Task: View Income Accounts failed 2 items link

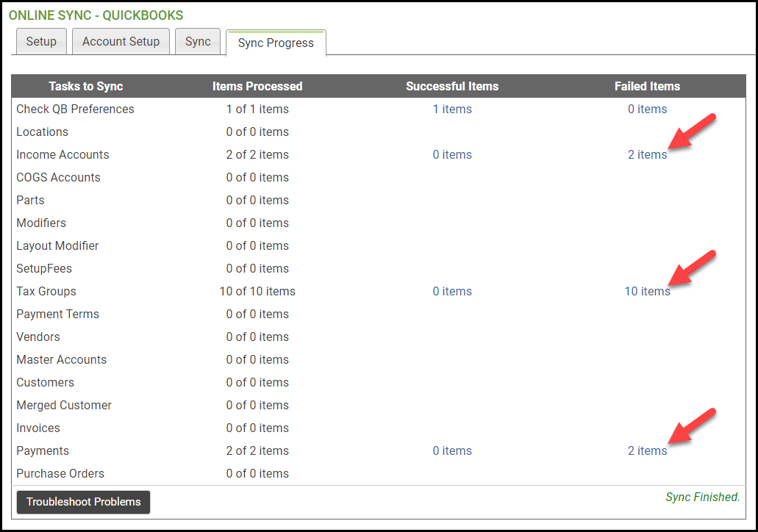Action: (x=647, y=154)
